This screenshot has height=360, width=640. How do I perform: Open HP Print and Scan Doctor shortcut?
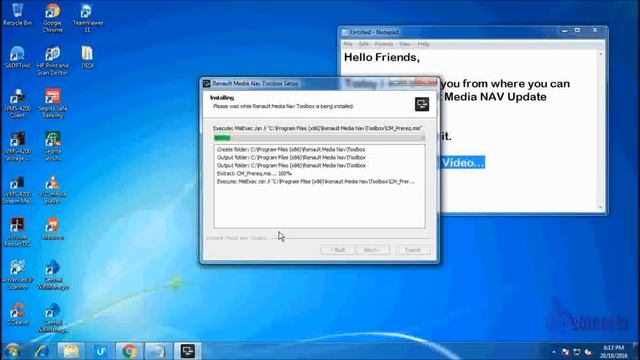coord(52,61)
